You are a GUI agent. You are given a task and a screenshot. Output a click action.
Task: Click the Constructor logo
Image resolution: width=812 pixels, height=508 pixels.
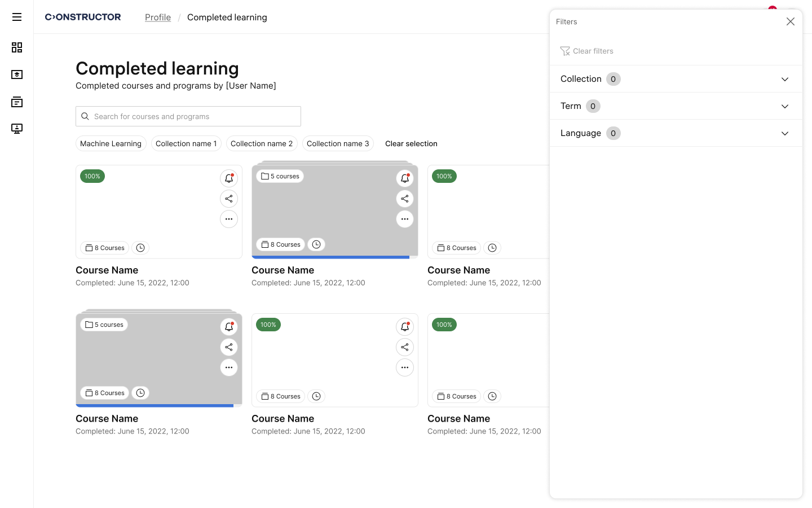[x=83, y=17]
